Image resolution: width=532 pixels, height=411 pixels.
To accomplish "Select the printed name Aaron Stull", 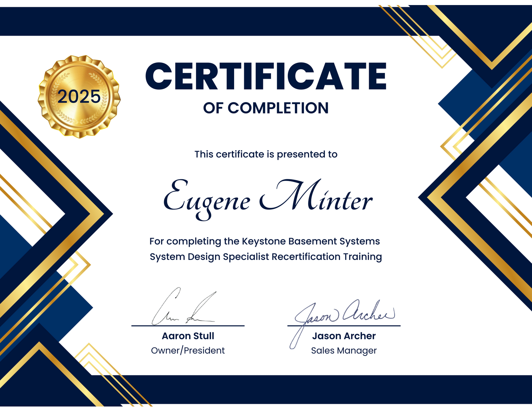I will click(x=188, y=336).
